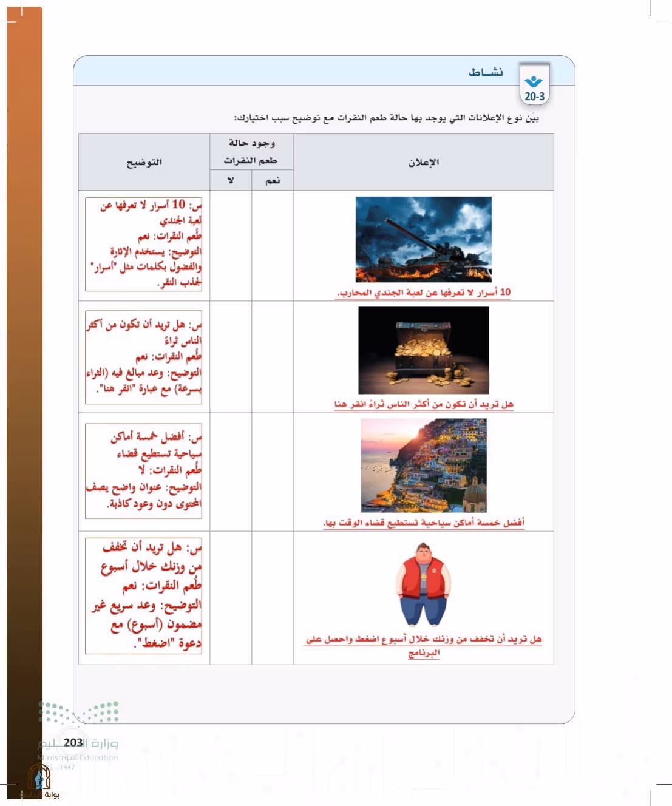The width and height of the screenshot is (672, 806).
Task: Click the page number 203
Action: [x=73, y=742]
